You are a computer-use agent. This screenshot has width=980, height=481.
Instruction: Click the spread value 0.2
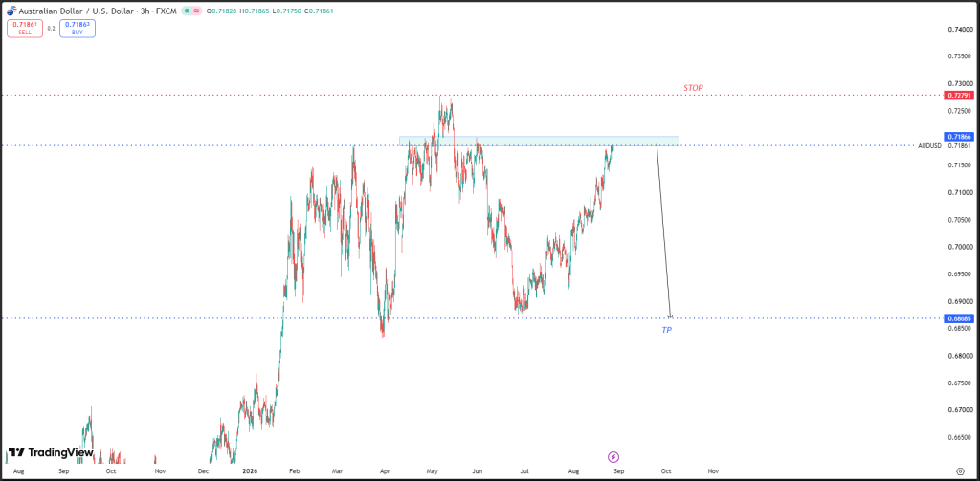click(52, 29)
